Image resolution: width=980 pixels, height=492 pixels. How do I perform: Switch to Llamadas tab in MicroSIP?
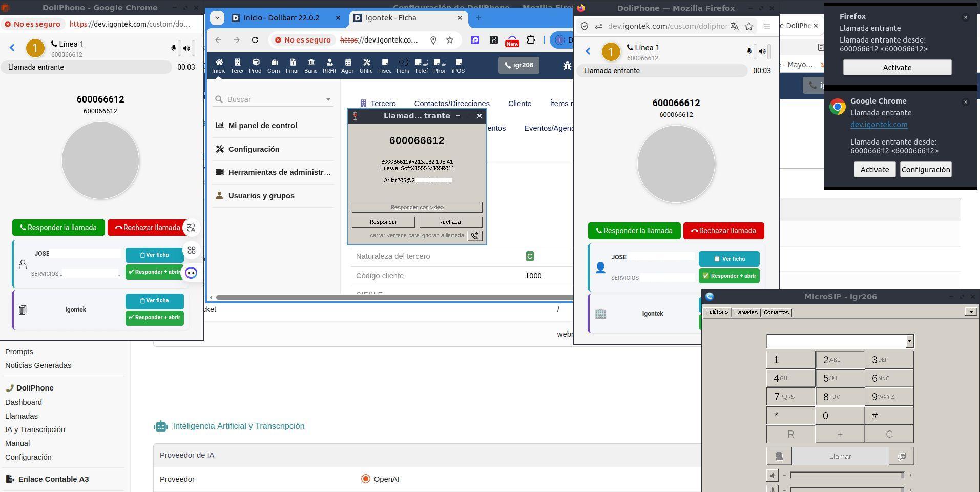tap(745, 312)
